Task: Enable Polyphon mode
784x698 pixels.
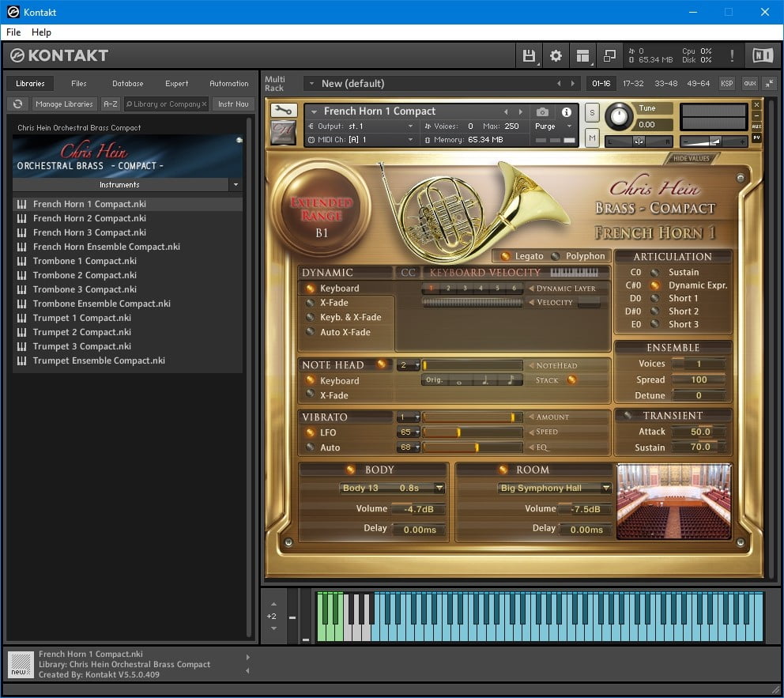Action: coord(556,256)
